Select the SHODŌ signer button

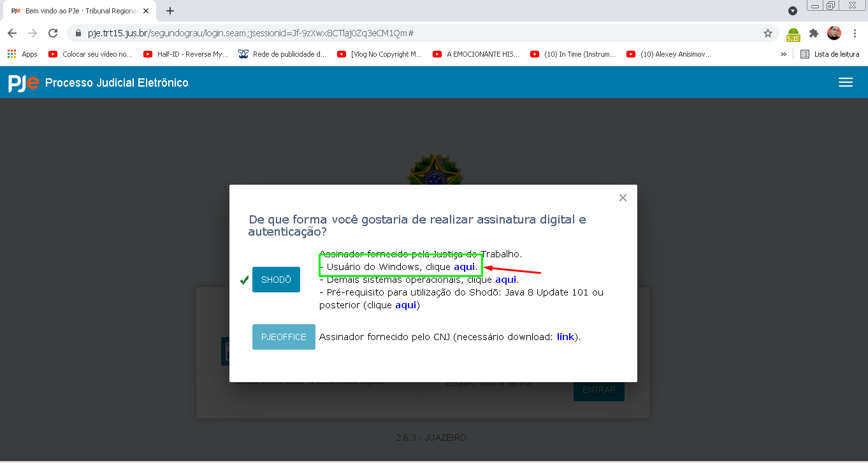[x=276, y=280]
